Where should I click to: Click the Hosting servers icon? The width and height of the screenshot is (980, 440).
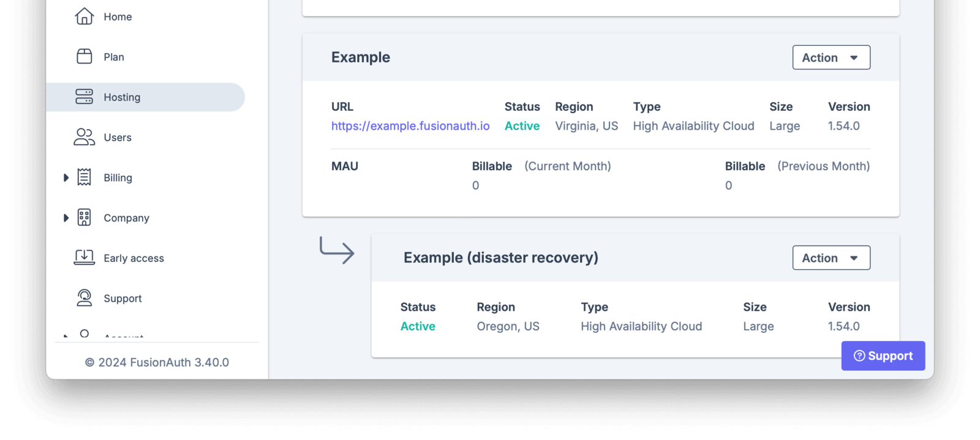pyautogui.click(x=85, y=97)
